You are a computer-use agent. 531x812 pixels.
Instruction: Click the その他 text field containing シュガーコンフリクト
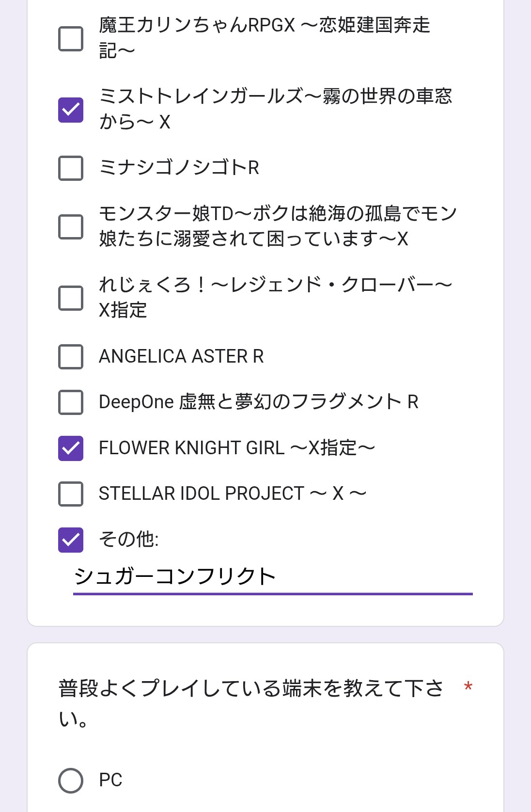click(x=272, y=577)
